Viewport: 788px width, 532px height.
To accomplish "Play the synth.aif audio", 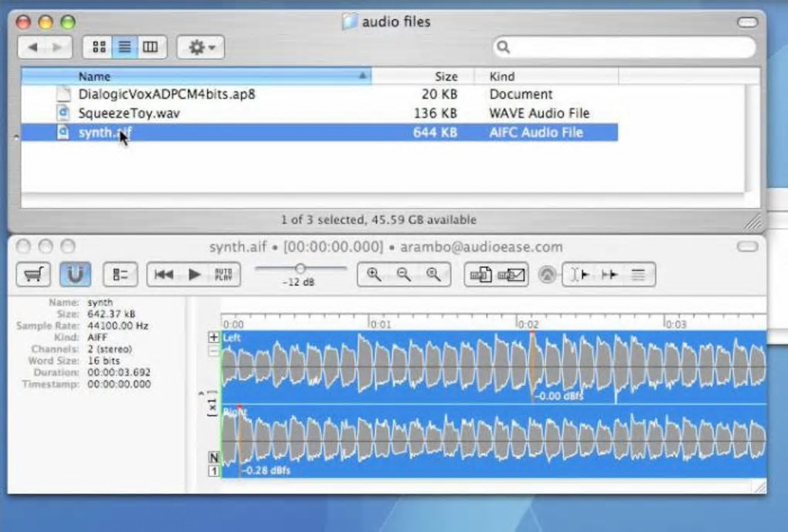I will click(x=195, y=274).
